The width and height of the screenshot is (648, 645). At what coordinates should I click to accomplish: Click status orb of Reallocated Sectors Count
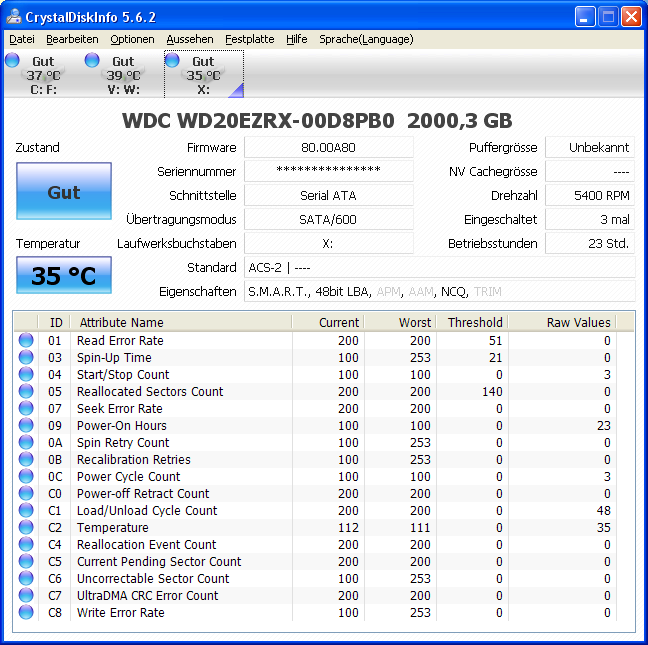click(x=26, y=391)
